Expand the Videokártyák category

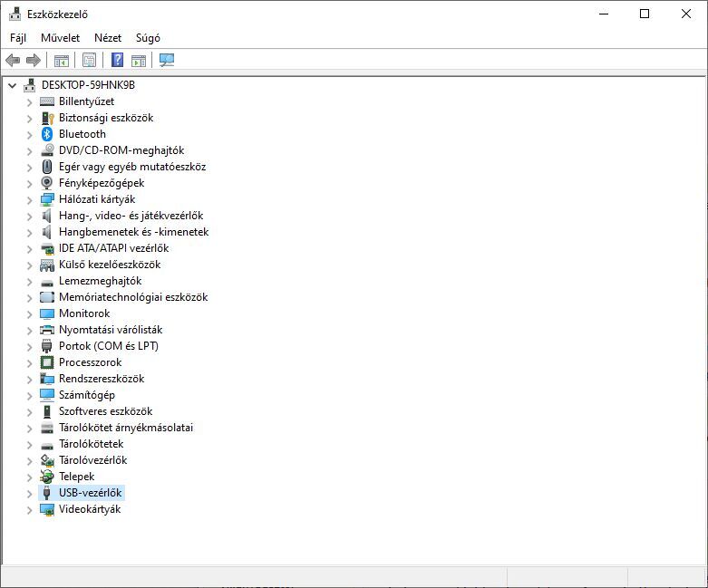(29, 510)
